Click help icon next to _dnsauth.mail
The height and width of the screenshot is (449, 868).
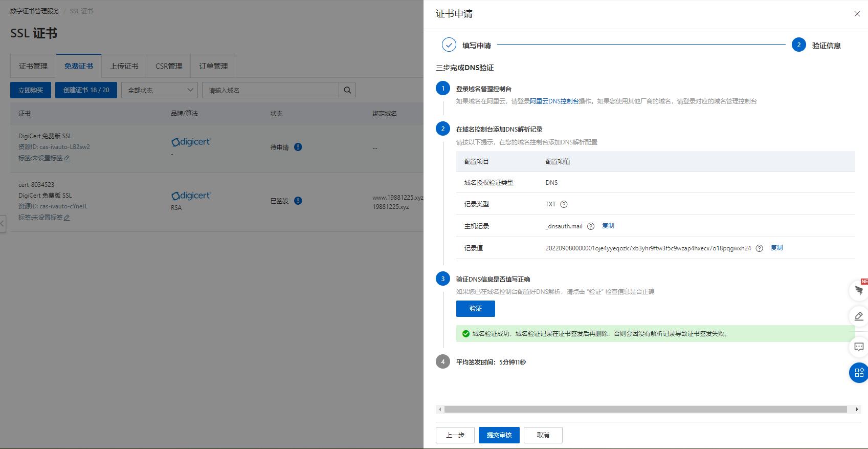click(x=591, y=226)
